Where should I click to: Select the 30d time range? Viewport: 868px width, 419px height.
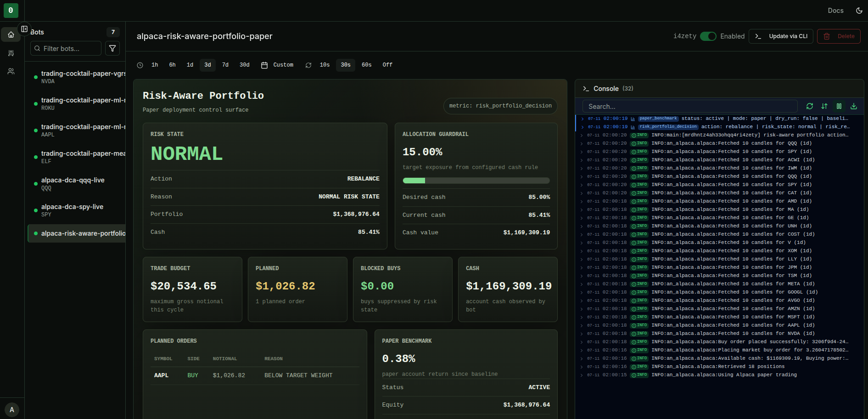[x=244, y=65]
